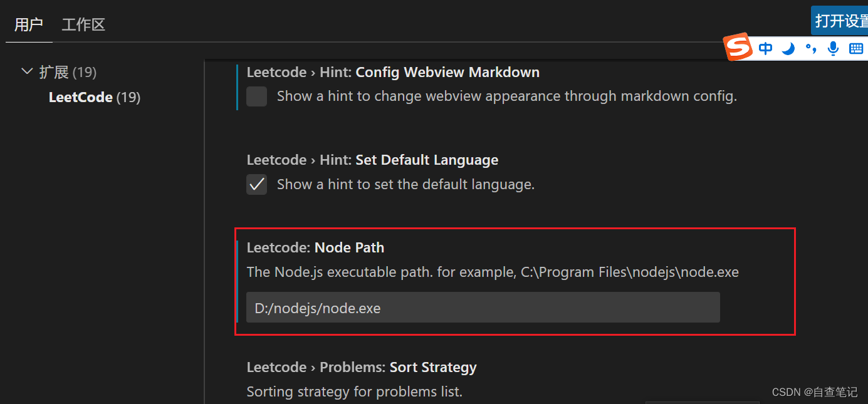Switch to the 工作区 settings tab
The height and width of the screenshot is (404, 868).
[x=83, y=25]
